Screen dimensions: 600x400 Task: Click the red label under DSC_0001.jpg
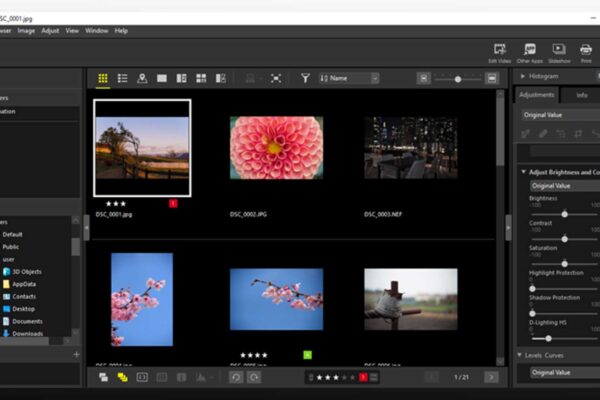coord(173,204)
